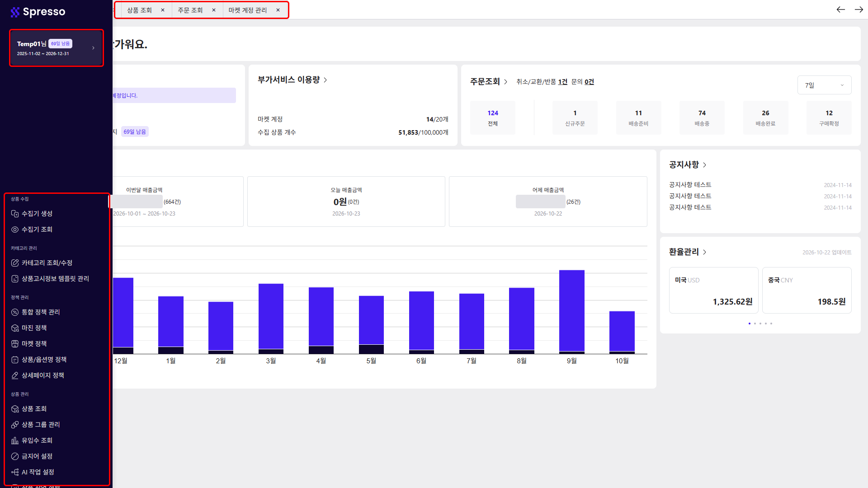Select the 전체 124 order card
The width and height of the screenshot is (868, 488).
[493, 118]
